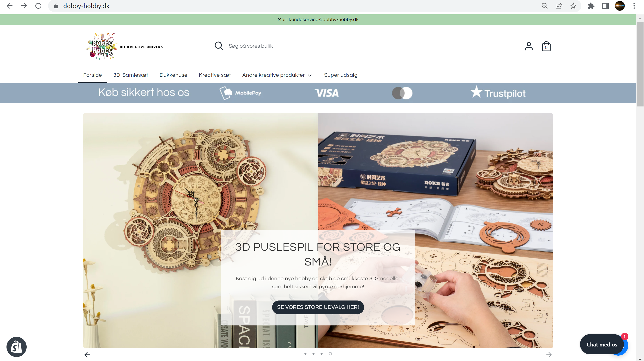
Task: Expand Andre kreative produkter menu
Action: 277,75
